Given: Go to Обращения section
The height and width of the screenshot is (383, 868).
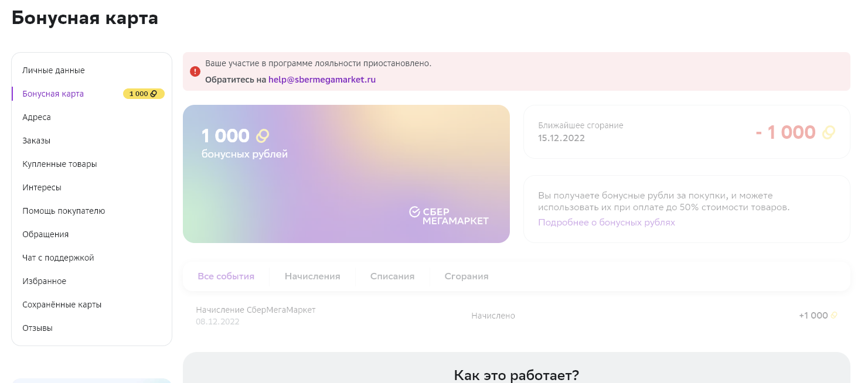Looking at the screenshot, I should point(46,234).
